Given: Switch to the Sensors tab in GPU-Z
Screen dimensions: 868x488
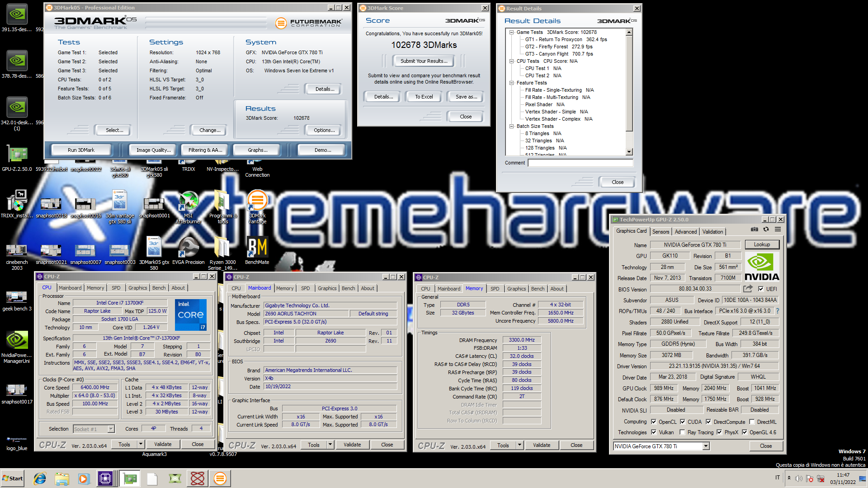Looking at the screenshot, I should [660, 231].
